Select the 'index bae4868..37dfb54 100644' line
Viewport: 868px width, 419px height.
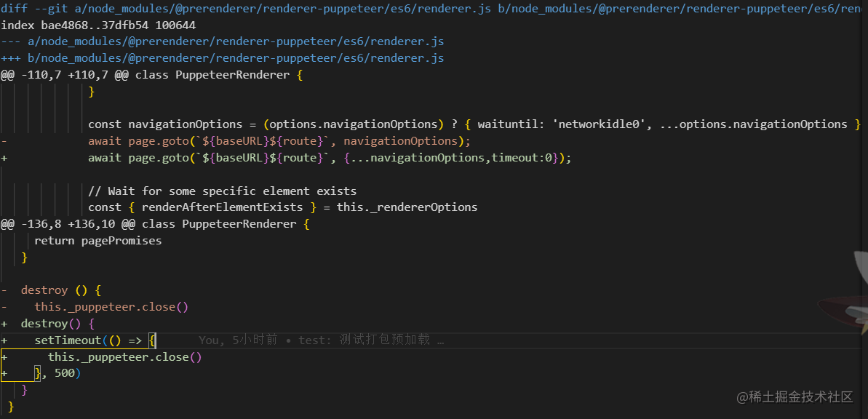(98, 25)
